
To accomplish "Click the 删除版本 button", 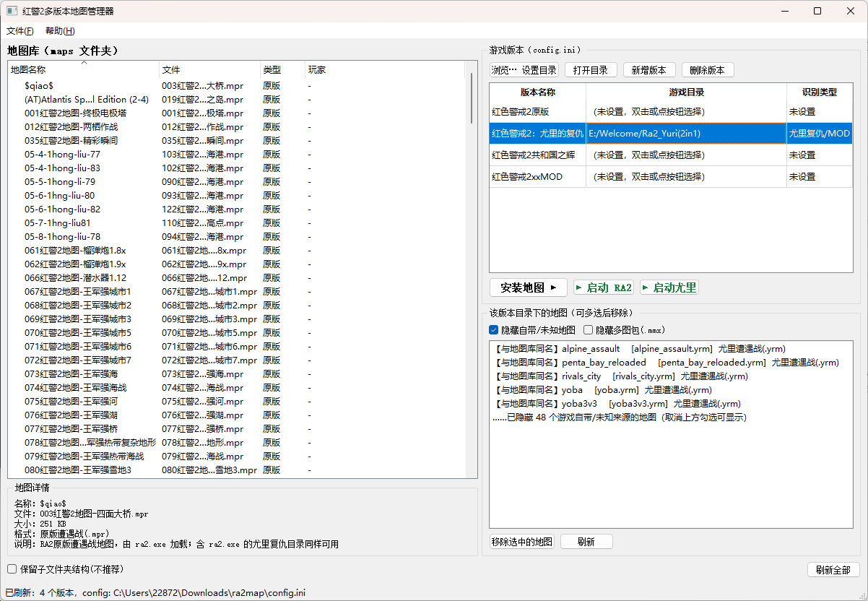I will coord(708,70).
